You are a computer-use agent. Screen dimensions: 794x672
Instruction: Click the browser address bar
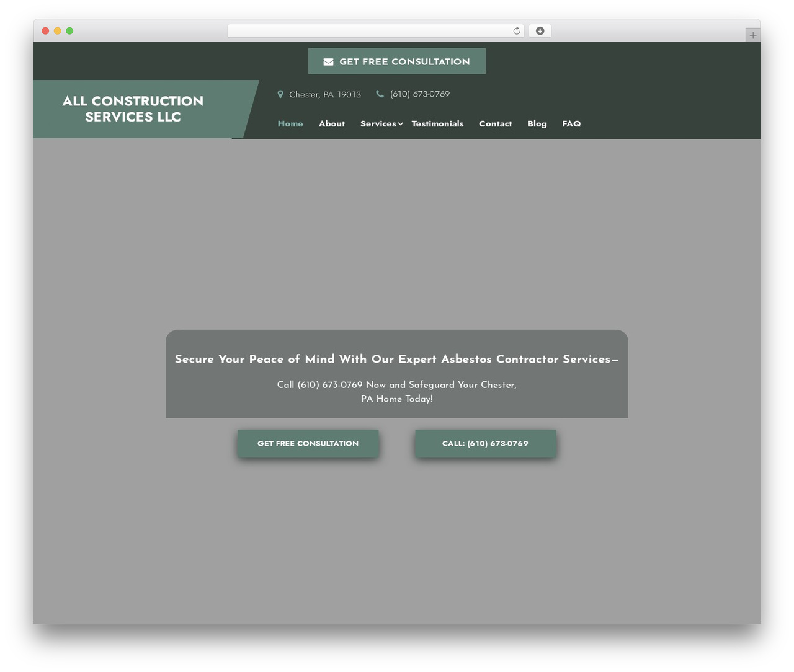coord(375,31)
